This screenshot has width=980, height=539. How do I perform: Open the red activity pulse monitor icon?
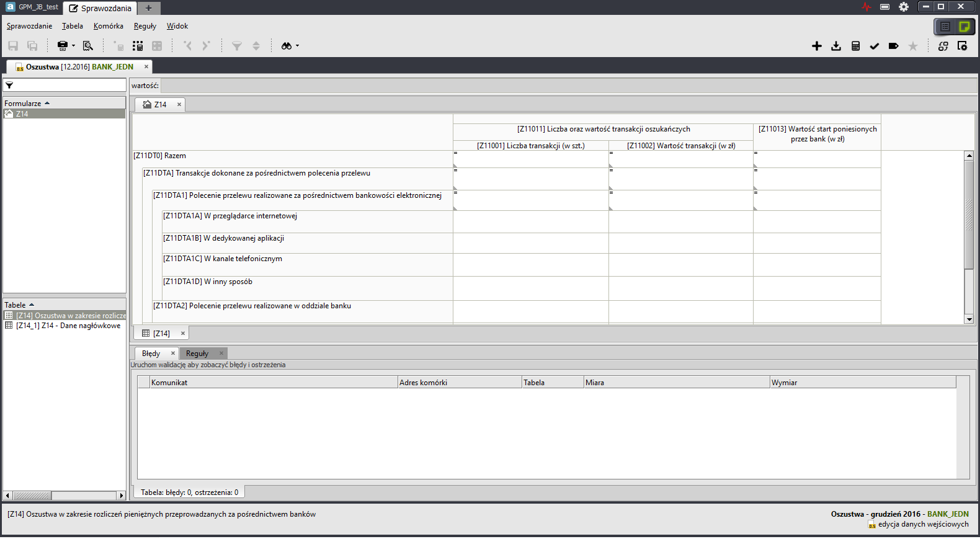[x=866, y=7]
